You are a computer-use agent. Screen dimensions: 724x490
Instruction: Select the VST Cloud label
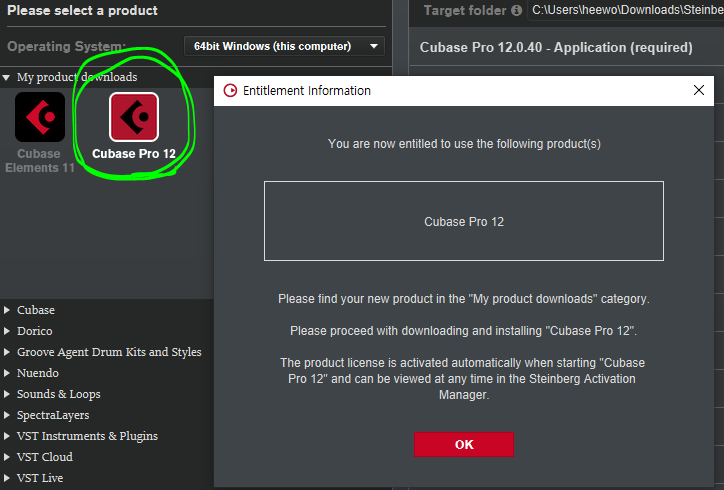tap(45, 457)
